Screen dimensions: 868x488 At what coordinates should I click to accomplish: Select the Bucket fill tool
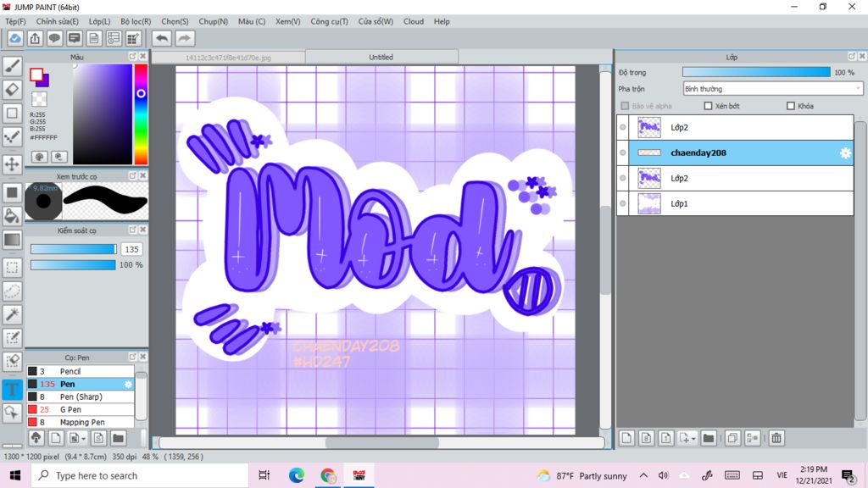coord(12,216)
